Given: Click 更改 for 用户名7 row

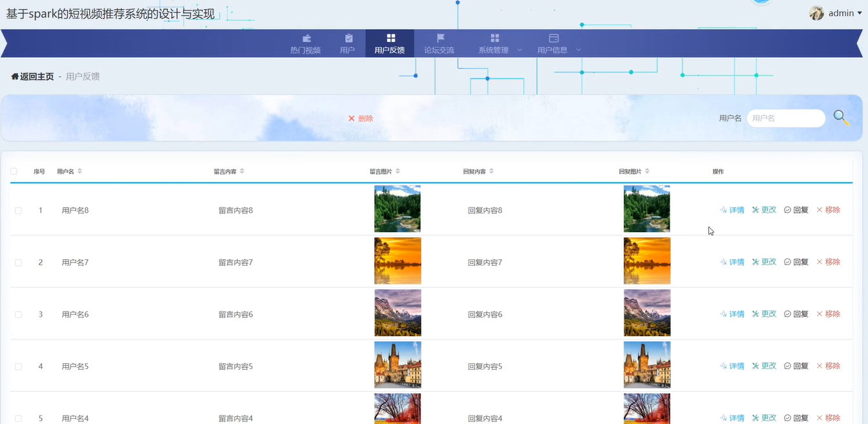Looking at the screenshot, I should [x=764, y=262].
